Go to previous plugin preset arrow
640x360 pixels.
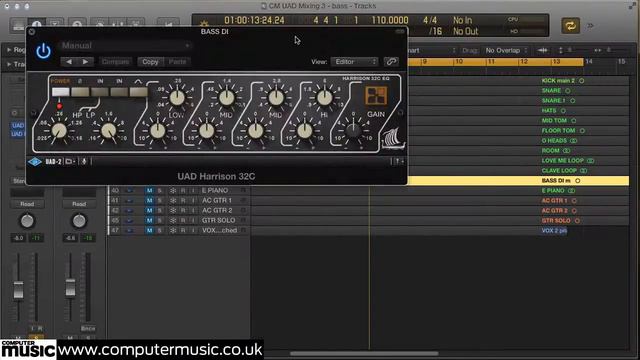click(x=69, y=62)
